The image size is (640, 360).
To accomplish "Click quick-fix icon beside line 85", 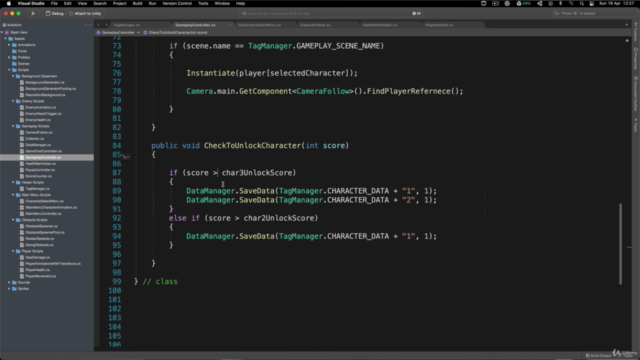I will 126,156.
